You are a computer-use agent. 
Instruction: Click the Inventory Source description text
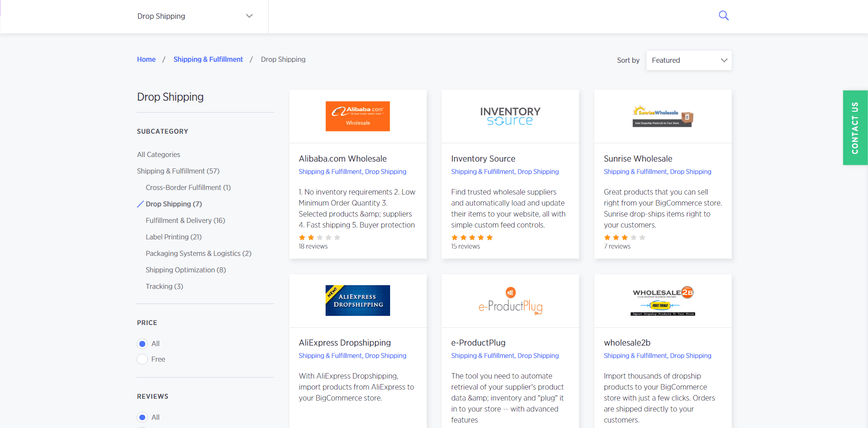pos(509,209)
